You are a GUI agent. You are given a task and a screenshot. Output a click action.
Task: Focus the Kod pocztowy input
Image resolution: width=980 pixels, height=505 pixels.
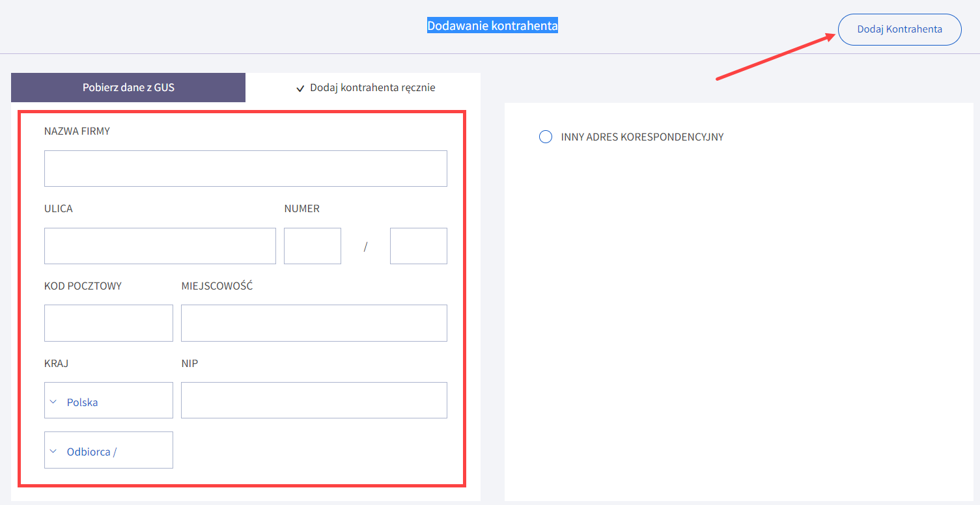point(109,323)
